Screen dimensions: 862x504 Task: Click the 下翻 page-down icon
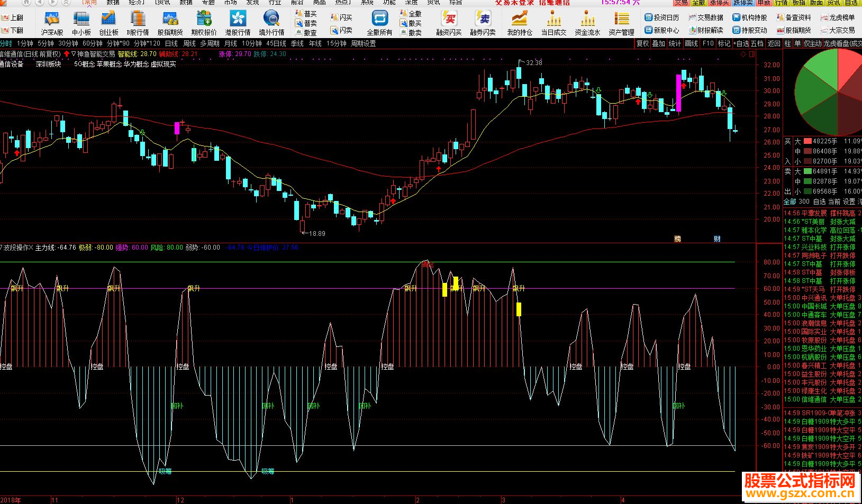(13, 30)
